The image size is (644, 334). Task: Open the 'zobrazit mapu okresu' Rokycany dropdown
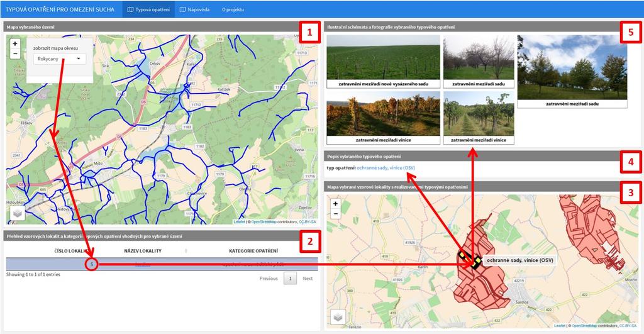pos(60,58)
